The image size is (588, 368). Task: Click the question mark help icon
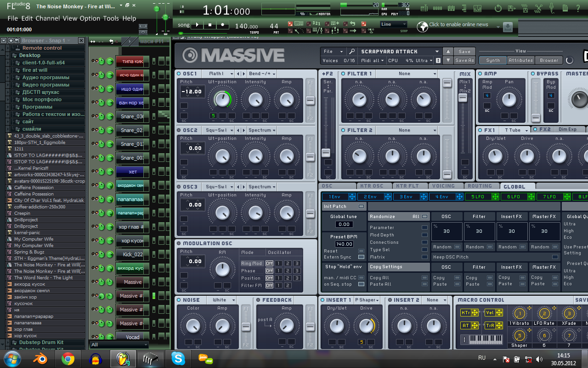[x=578, y=8]
